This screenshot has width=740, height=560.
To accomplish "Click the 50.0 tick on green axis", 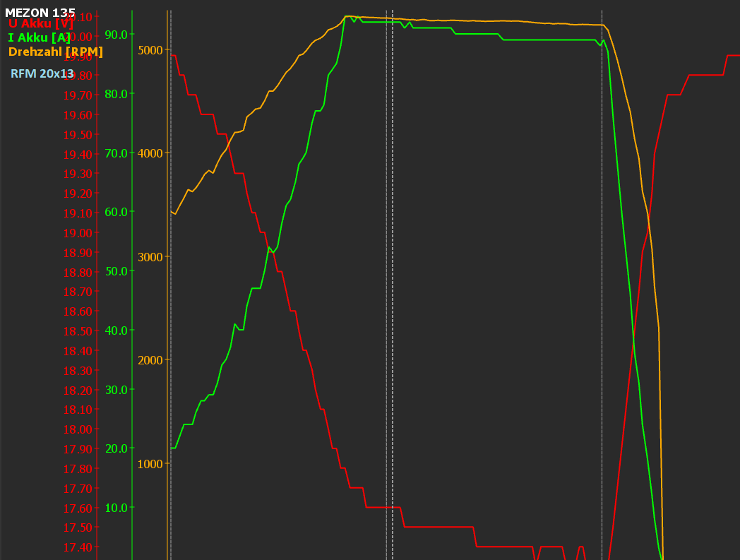I will (116, 271).
